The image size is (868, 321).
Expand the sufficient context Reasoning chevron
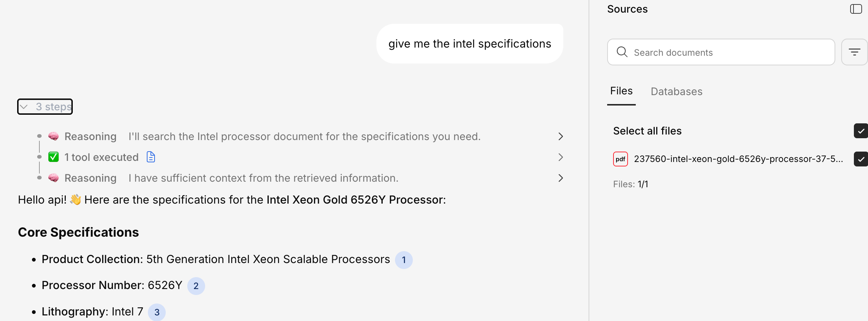point(561,178)
